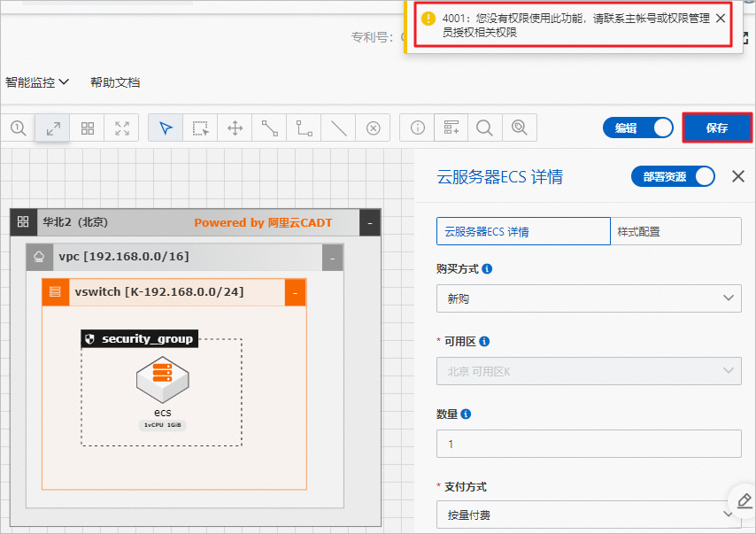Click the 1vCPU 1GiB spec label
Image resolution: width=756 pixels, height=534 pixels.
pos(163,425)
